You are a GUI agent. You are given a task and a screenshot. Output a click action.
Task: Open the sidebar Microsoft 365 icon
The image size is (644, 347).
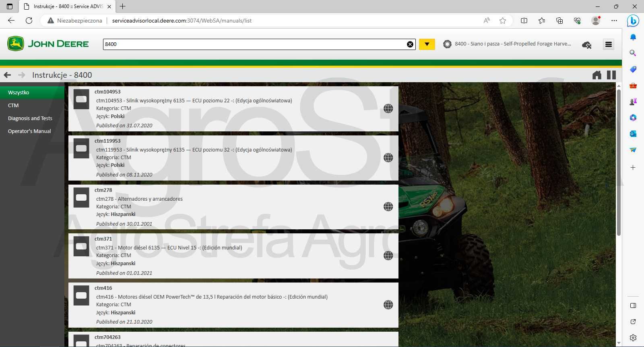(x=633, y=118)
